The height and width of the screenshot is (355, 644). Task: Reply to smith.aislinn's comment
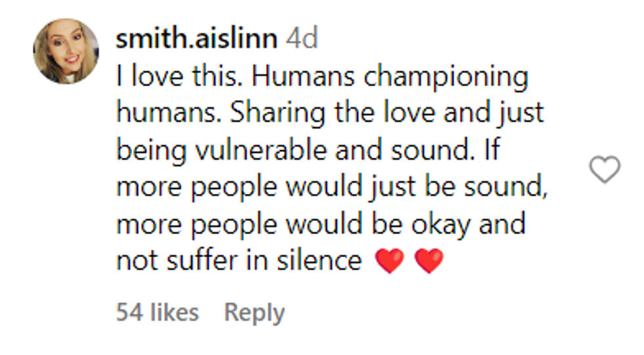coord(254,313)
